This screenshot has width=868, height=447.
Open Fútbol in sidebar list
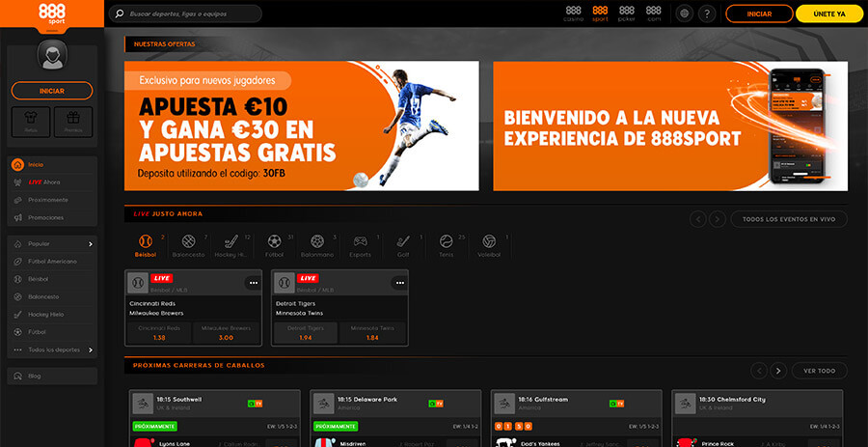point(52,332)
